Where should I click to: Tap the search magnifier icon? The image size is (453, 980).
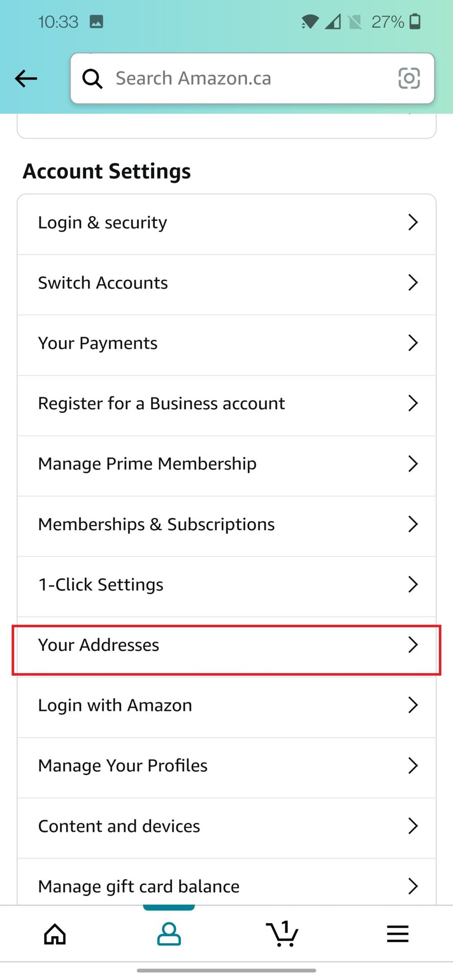click(92, 79)
